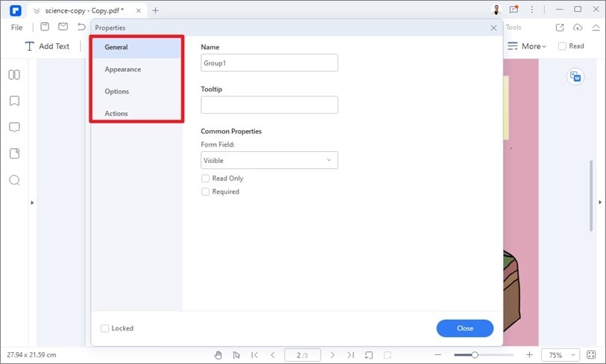The width and height of the screenshot is (606, 364).
Task: Select the hand tool in status bar
Action: point(218,355)
